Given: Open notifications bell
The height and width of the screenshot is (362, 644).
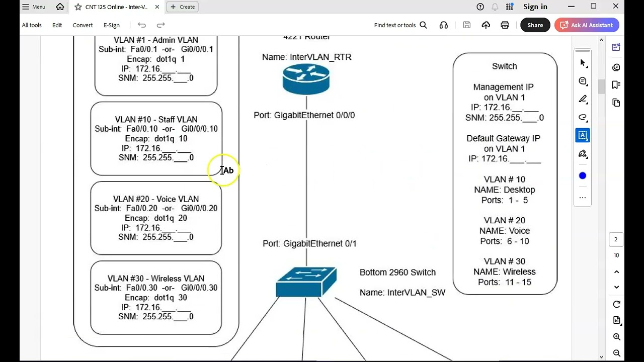Looking at the screenshot, I should pyautogui.click(x=495, y=7).
